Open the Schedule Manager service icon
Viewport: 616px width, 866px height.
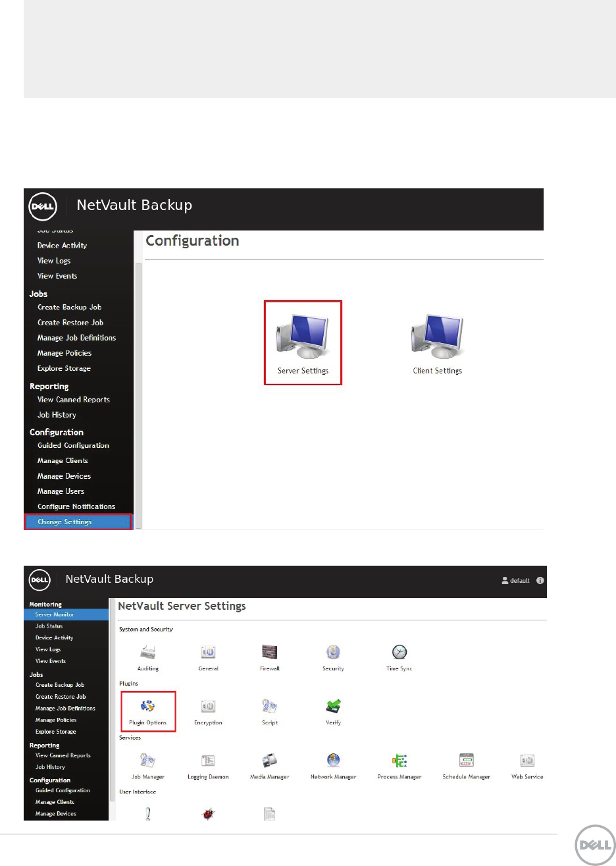click(467, 767)
